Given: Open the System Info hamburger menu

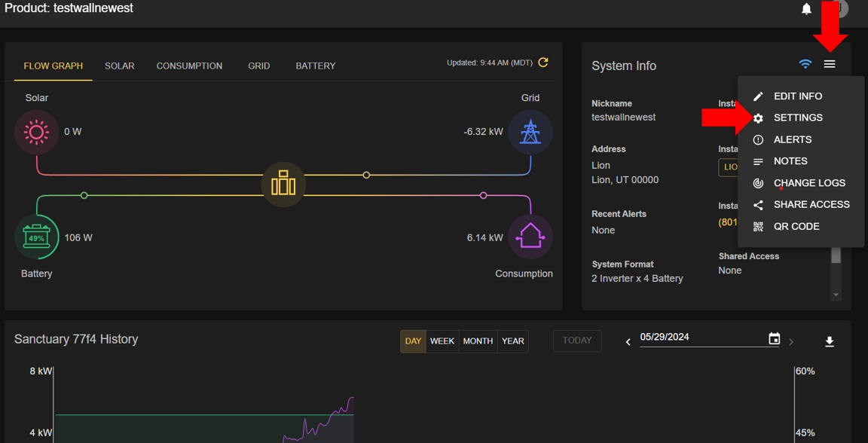Looking at the screenshot, I should 830,65.
